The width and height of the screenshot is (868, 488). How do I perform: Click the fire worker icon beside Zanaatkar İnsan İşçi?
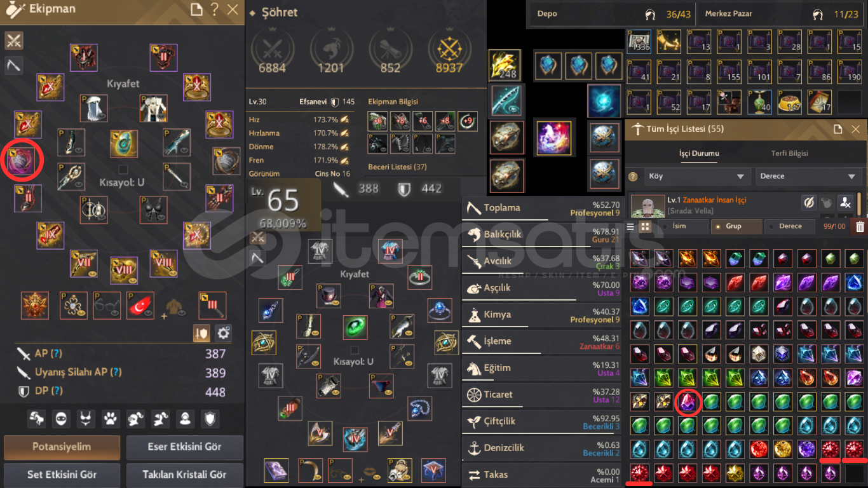pyautogui.click(x=844, y=203)
